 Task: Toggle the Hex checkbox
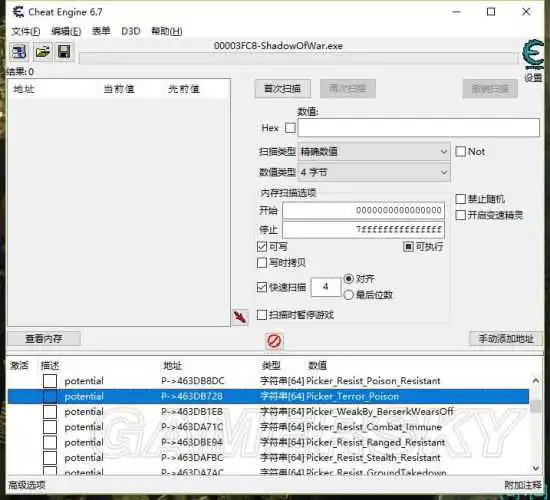[x=290, y=128]
